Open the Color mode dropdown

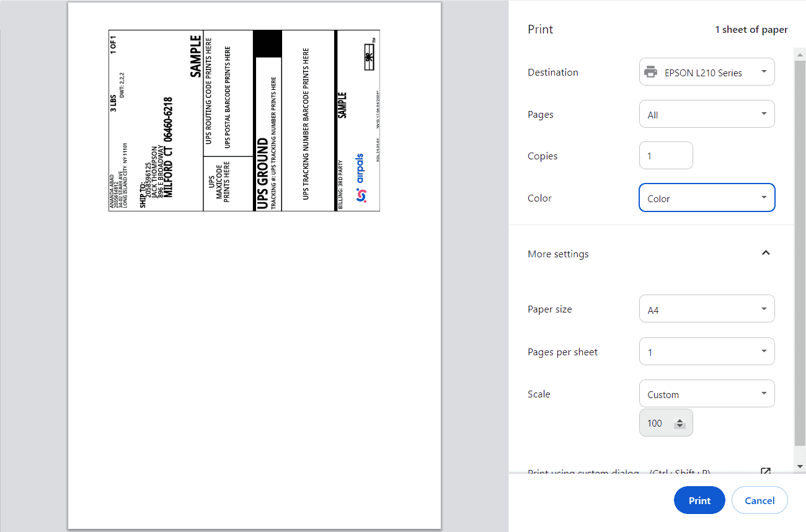707,197
